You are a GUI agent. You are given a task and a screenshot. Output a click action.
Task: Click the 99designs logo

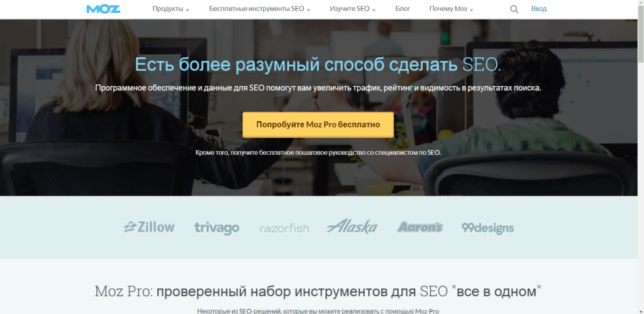[x=487, y=228]
